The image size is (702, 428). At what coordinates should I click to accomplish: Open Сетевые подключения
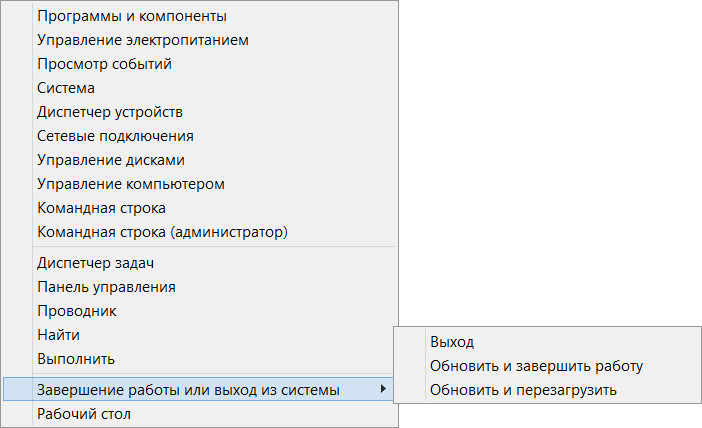pos(115,136)
